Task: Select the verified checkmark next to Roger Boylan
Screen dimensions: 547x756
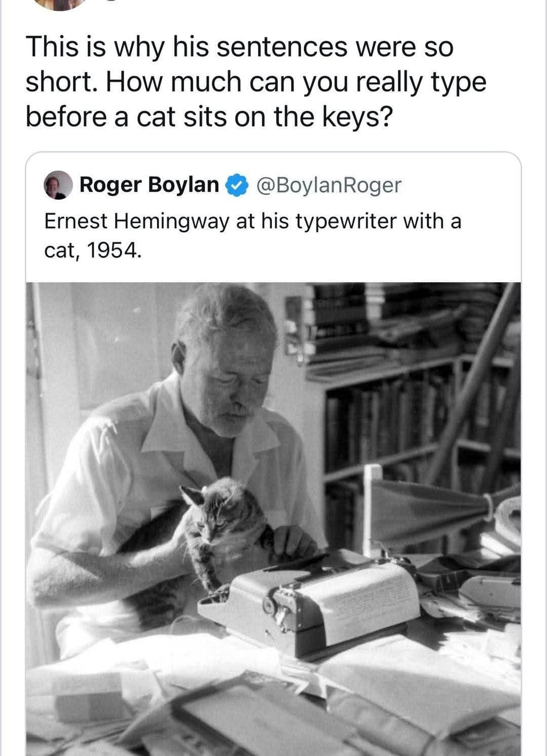Action: (x=235, y=186)
